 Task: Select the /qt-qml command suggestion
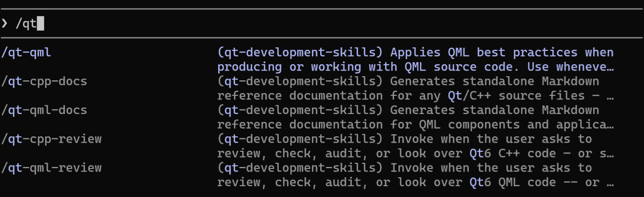[26, 52]
